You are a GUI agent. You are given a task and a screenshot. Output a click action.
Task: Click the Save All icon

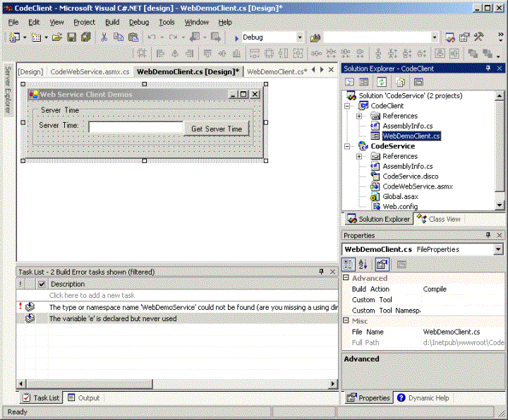(86, 37)
